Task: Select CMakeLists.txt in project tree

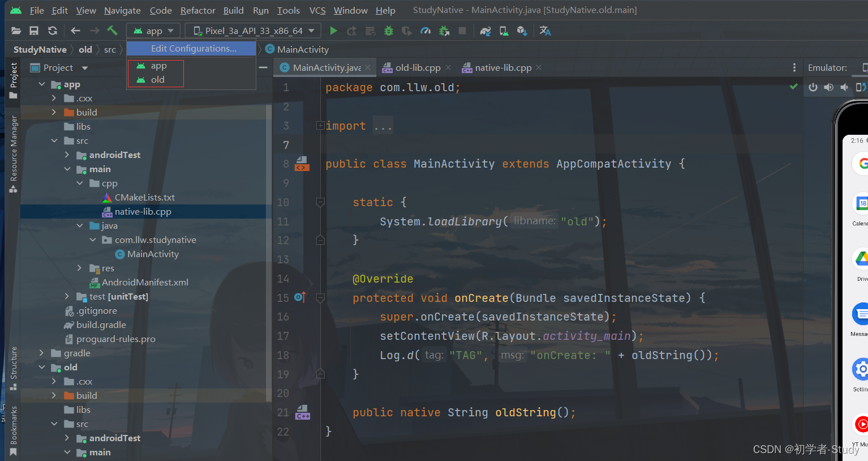Action: click(x=144, y=197)
